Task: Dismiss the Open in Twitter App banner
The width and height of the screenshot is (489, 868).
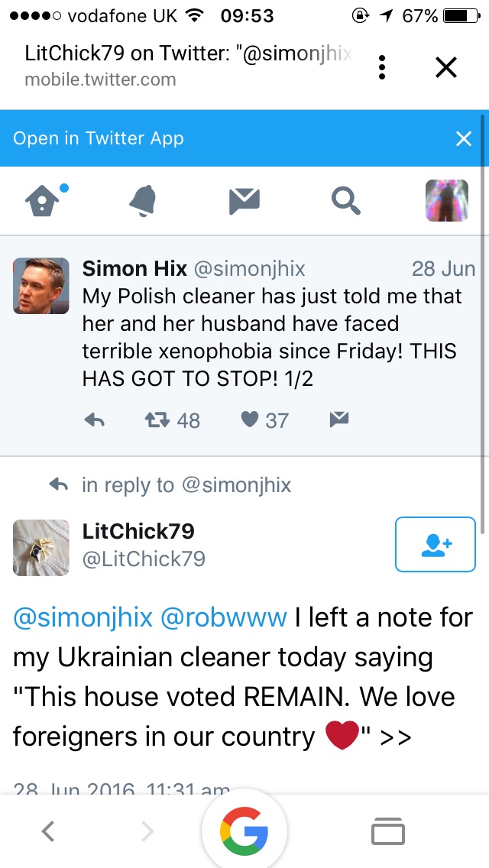Action: (464, 138)
